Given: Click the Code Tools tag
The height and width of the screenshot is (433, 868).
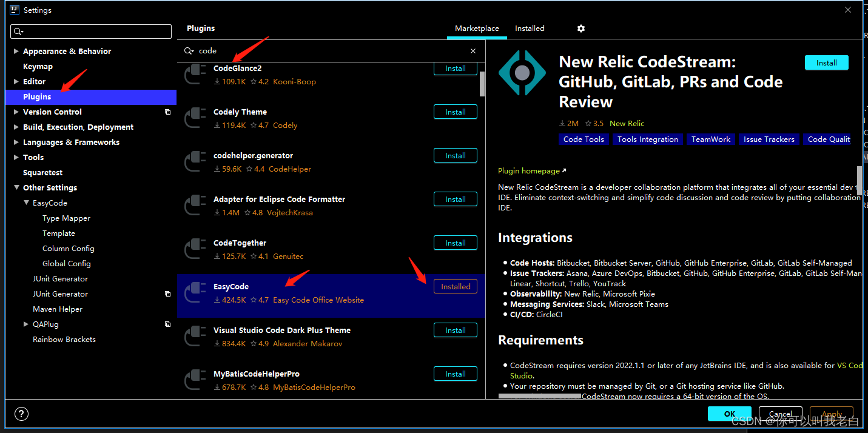Looking at the screenshot, I should (x=584, y=139).
